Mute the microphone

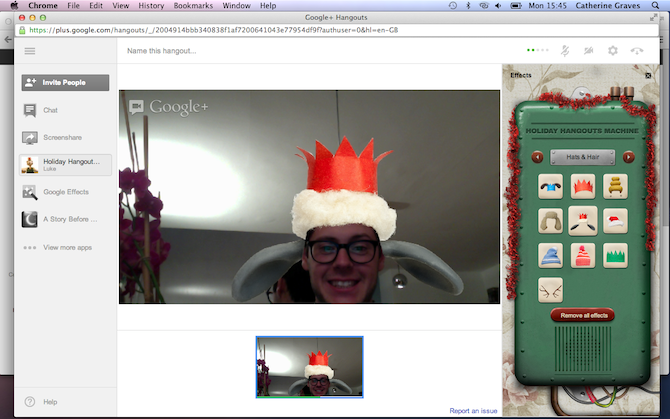coord(565,51)
